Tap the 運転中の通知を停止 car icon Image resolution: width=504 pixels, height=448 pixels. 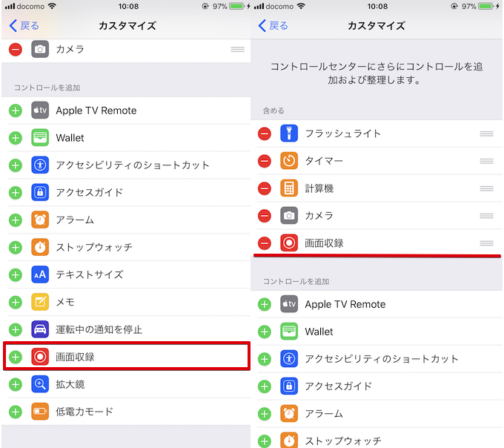click(x=40, y=329)
